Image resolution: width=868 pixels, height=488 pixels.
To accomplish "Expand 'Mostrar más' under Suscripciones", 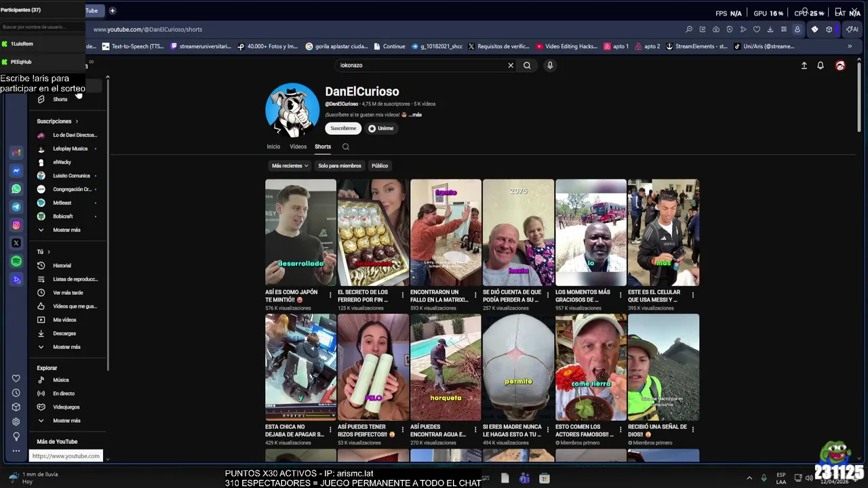I will (66, 230).
